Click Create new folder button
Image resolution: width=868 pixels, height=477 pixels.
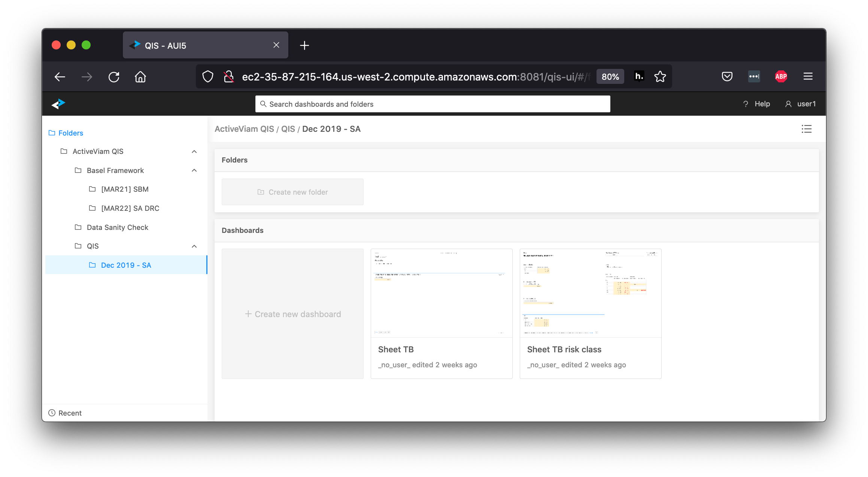pos(292,192)
